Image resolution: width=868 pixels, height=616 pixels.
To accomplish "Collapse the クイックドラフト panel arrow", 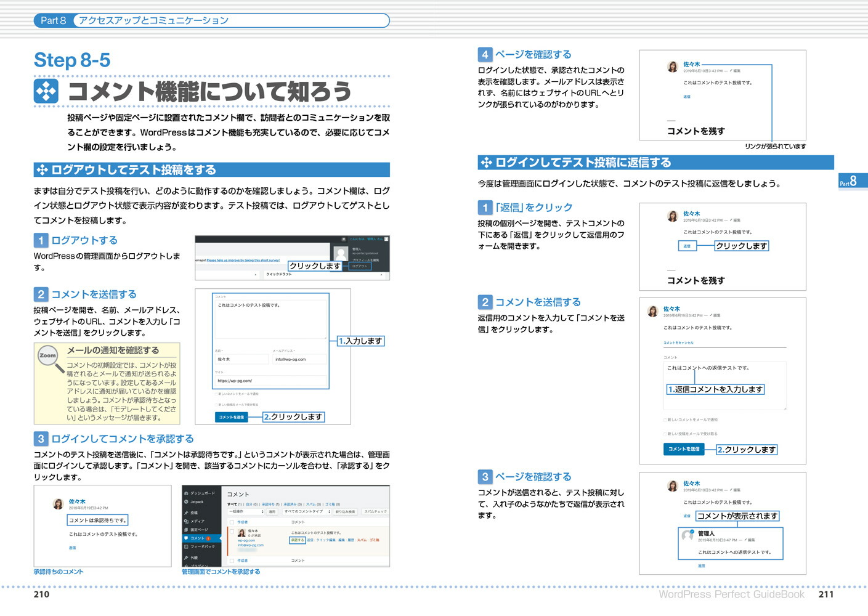I will point(381,275).
